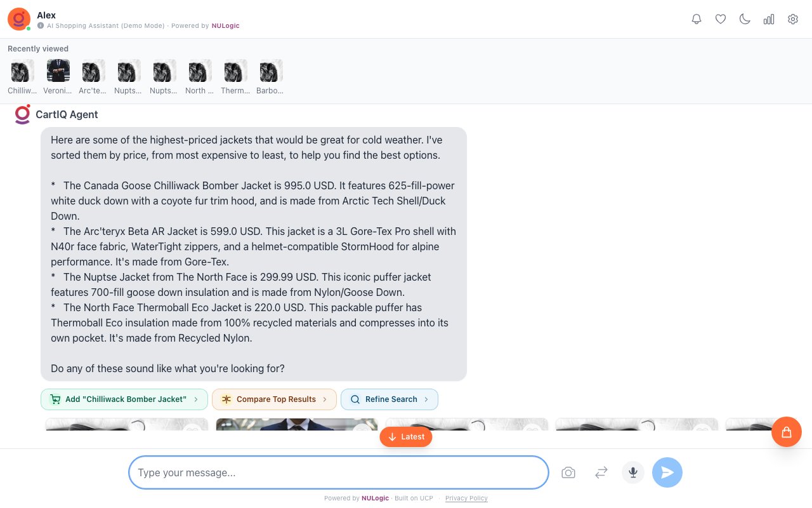Image resolution: width=812 pixels, height=508 pixels.
Task: Open the wishlist heart icon
Action: point(721,19)
